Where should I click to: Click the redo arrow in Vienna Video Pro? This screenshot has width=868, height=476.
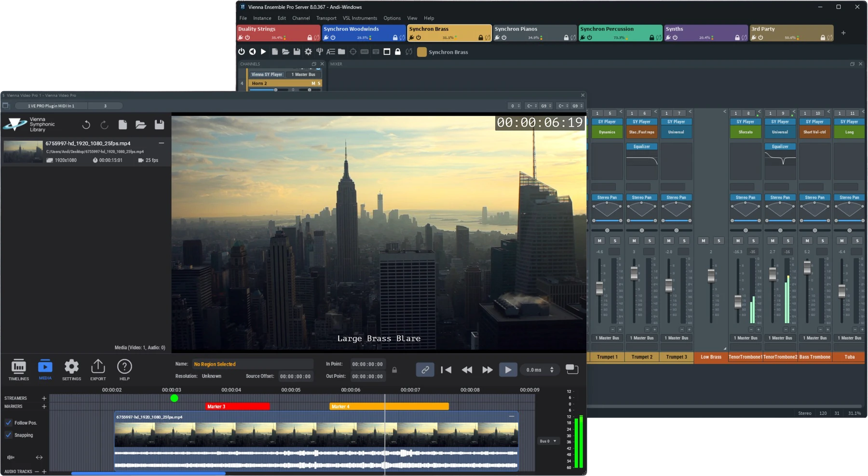104,125
